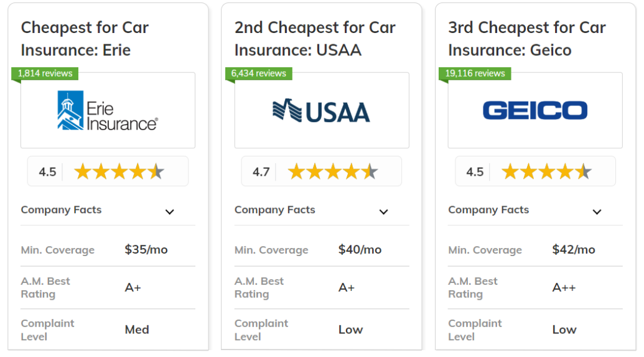Click the GEICO logo
Image resolution: width=644 pixels, height=357 pixels.
tap(535, 111)
